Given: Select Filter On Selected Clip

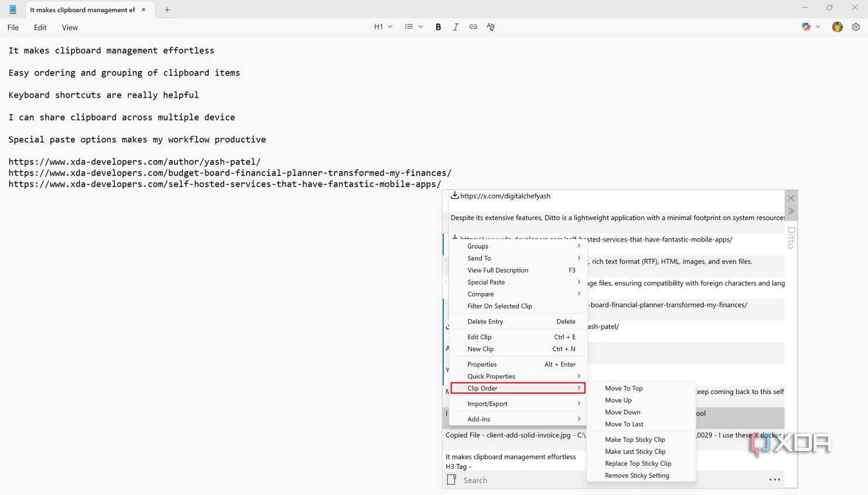Looking at the screenshot, I should (x=518, y=306).
